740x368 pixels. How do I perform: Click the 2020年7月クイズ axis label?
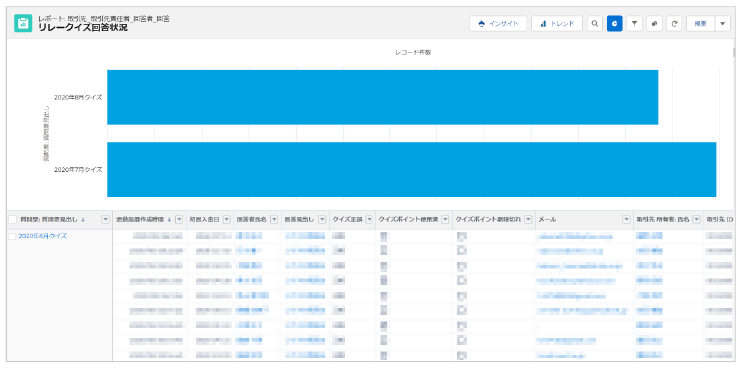click(x=78, y=169)
